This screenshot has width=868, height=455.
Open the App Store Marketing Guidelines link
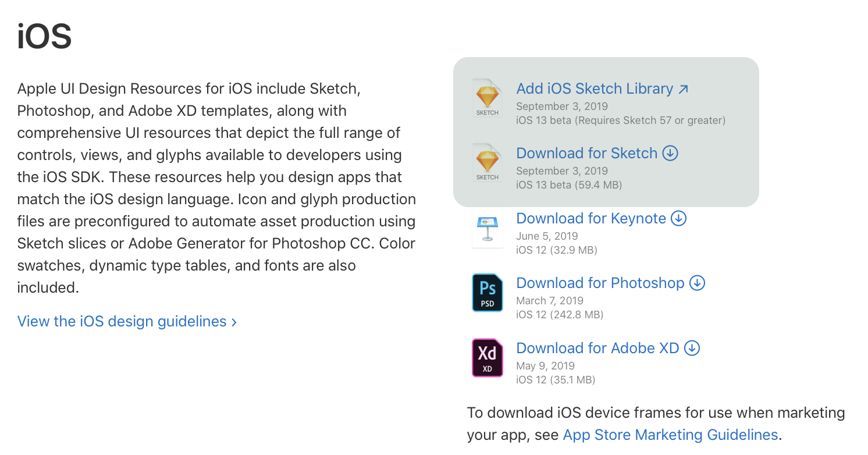[x=670, y=435]
